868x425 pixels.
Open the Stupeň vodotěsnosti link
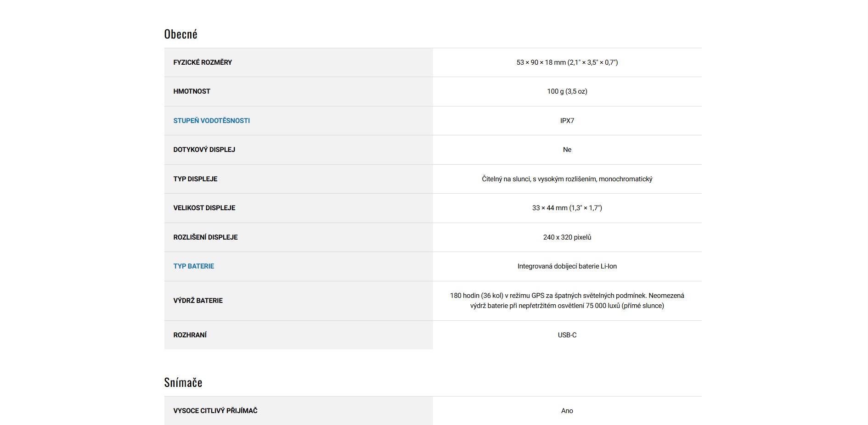click(x=211, y=121)
